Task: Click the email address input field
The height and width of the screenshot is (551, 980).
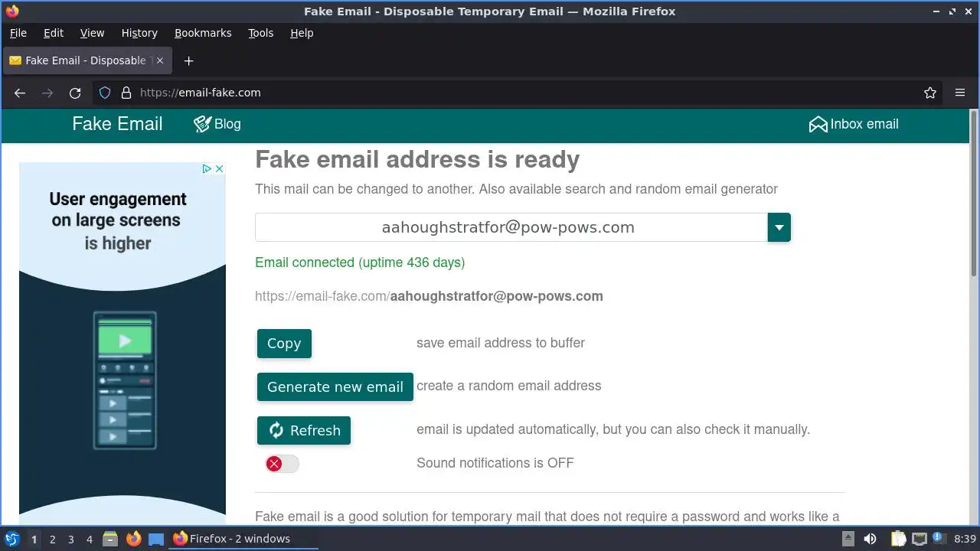Action: click(511, 227)
